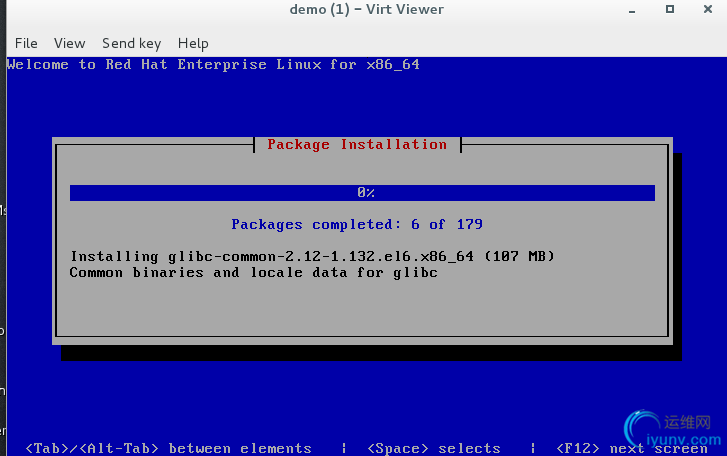Screen dimensions: 727x456
Task: Click 'Packages completed: 6 of 179' text
Action: click(357, 225)
